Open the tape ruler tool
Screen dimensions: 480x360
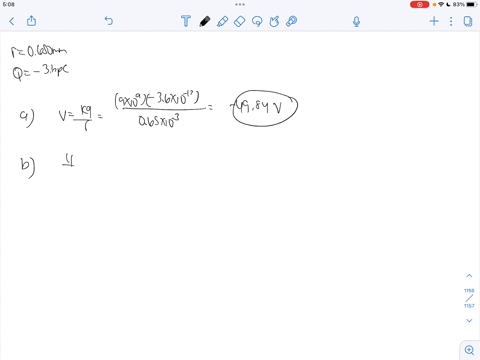click(292, 21)
